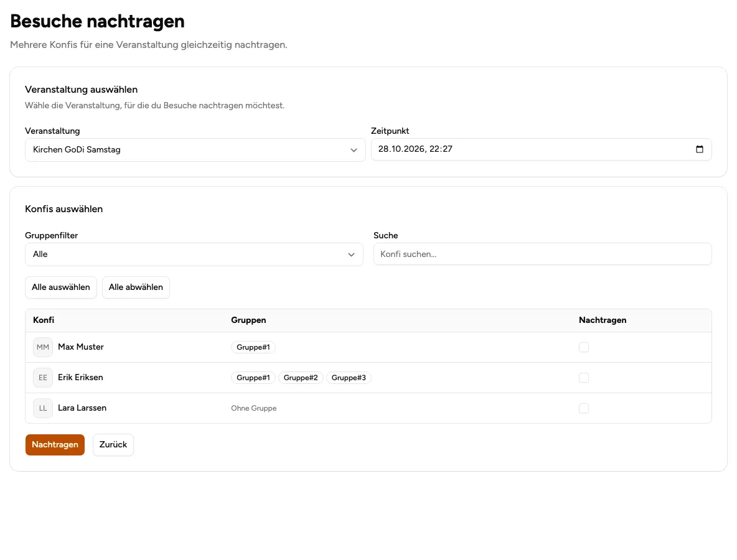Click the name Max Muster
Viewport: 737px width, 560px height.
[x=81, y=347]
